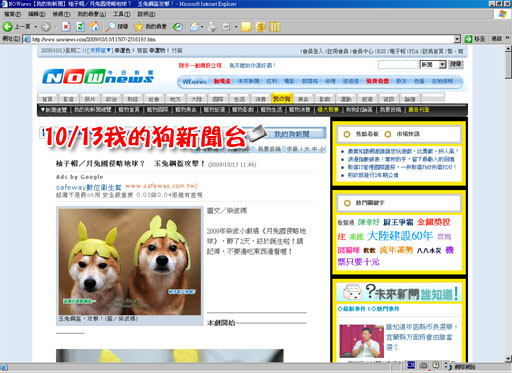Switch to the highlighted yellow 我的狗 tab
512x373 pixels.
282,99
